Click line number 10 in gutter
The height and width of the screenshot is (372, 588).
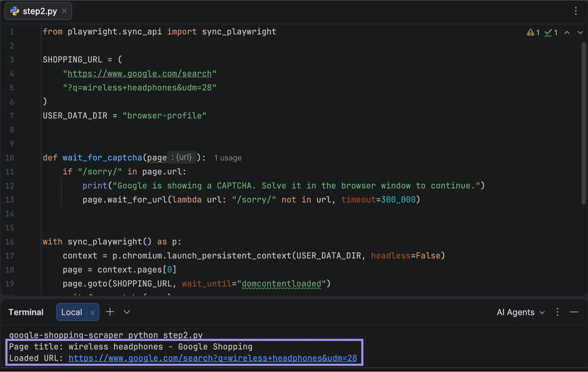pos(10,158)
